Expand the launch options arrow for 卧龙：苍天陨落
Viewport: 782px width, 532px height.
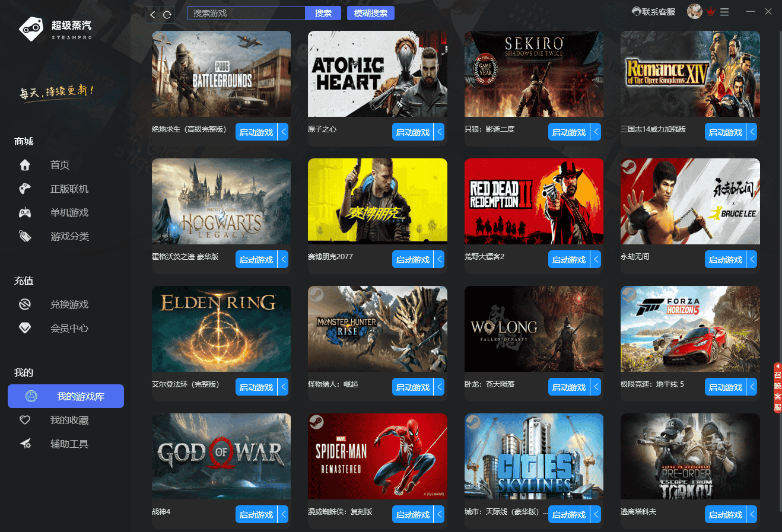coord(596,387)
